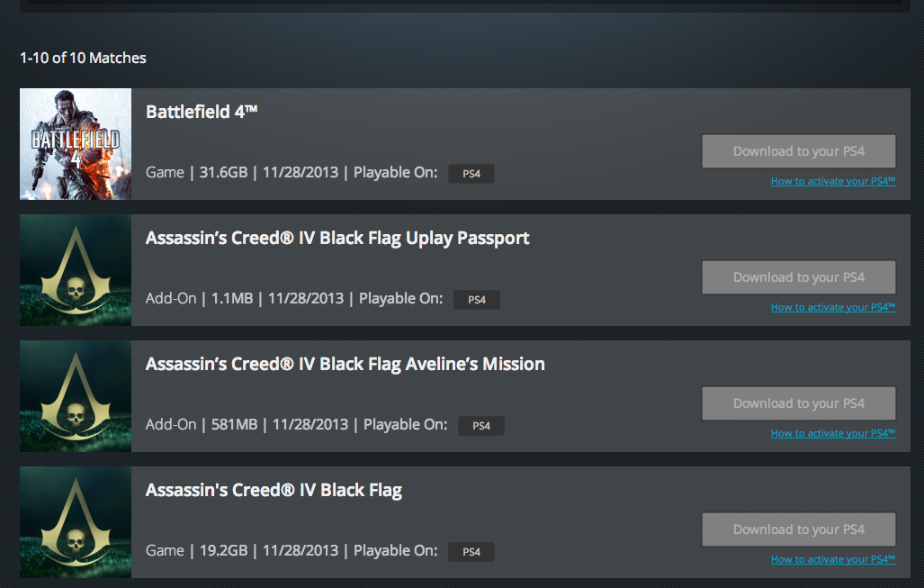Download Uplay Passport to your PS4

[798, 277]
